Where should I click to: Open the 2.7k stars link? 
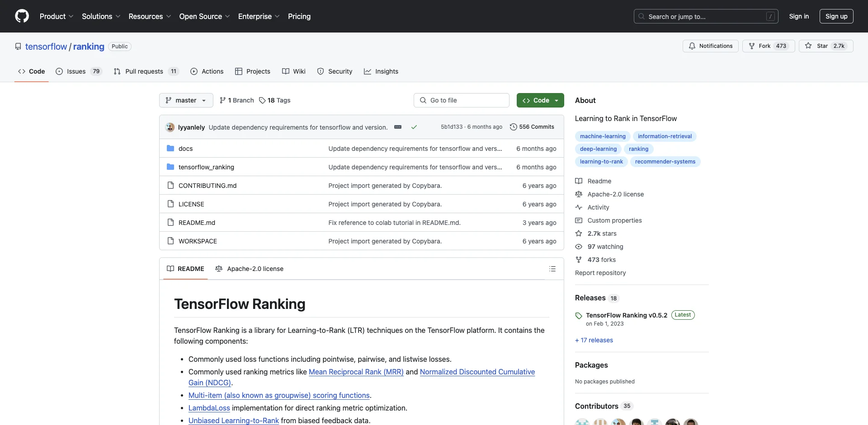click(x=602, y=234)
